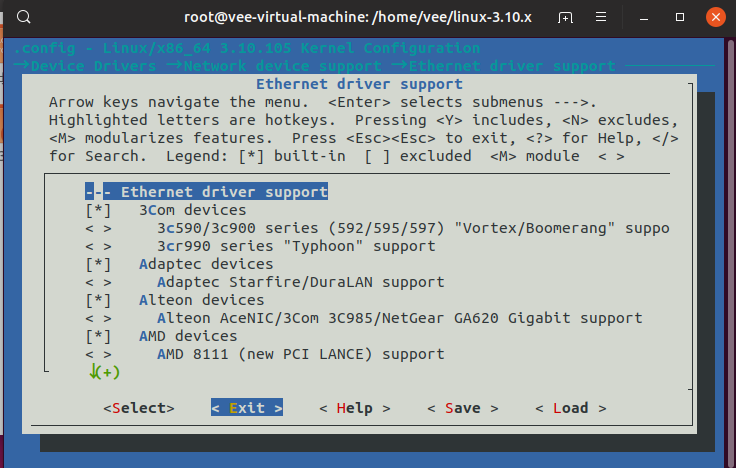
Task: Open a new terminal tab icon
Action: pyautogui.click(x=565, y=17)
